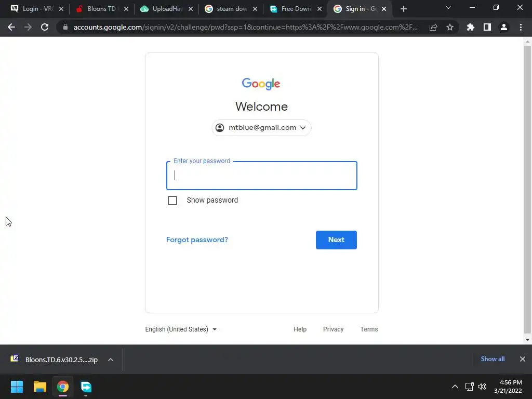The image size is (532, 399).
Task: Share this page using the share icon
Action: coord(433,27)
